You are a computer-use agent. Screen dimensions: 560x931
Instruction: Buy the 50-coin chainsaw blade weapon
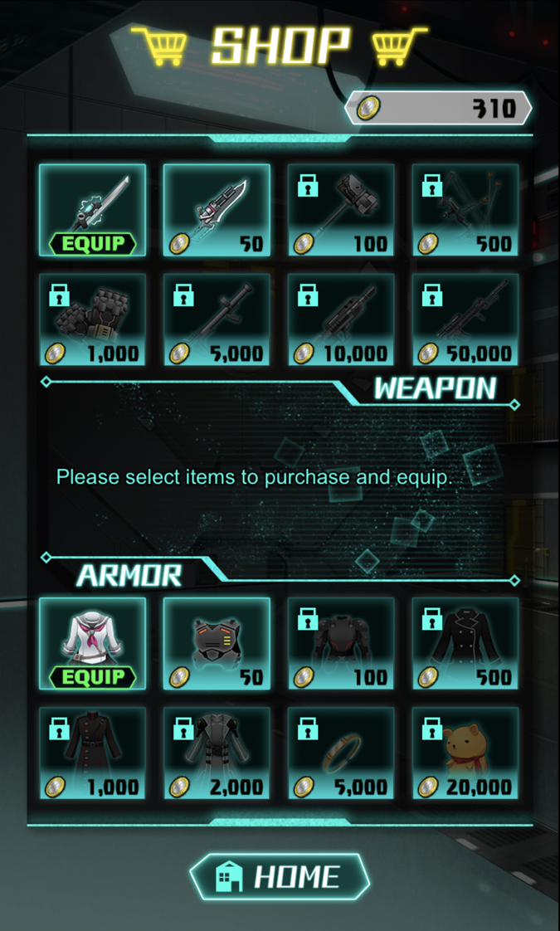pos(217,210)
